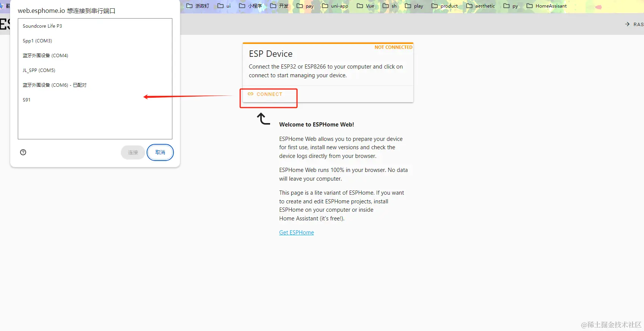Click the arrow icon in the page header
Image resolution: width=644 pixels, height=331 pixels.
627,24
